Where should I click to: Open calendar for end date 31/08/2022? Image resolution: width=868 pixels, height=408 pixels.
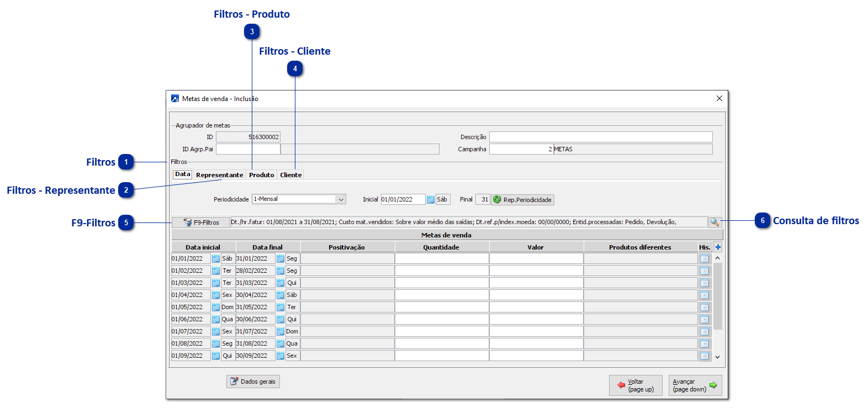[280, 343]
